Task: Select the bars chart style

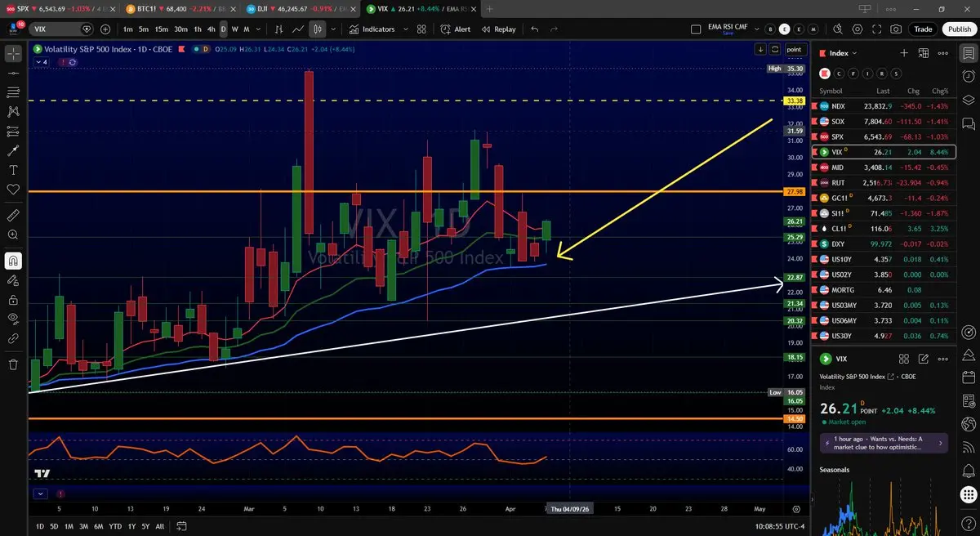Action: click(278, 29)
